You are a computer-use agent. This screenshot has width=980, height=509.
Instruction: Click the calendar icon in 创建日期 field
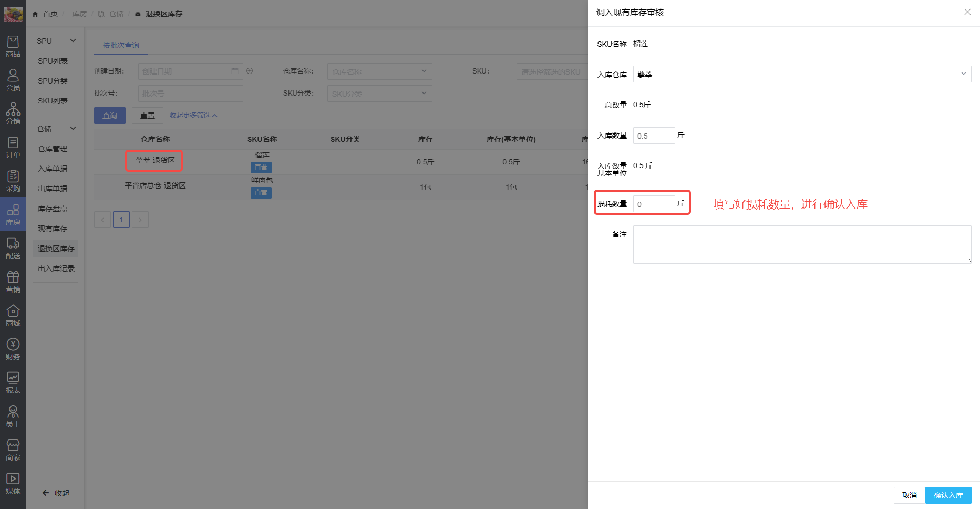pyautogui.click(x=235, y=71)
